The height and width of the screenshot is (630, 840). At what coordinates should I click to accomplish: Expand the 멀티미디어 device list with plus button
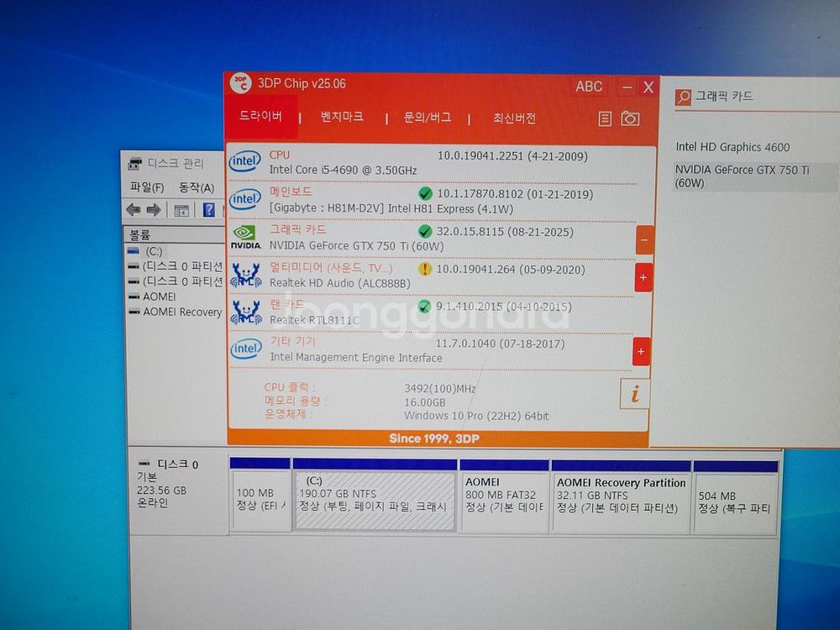point(643,277)
